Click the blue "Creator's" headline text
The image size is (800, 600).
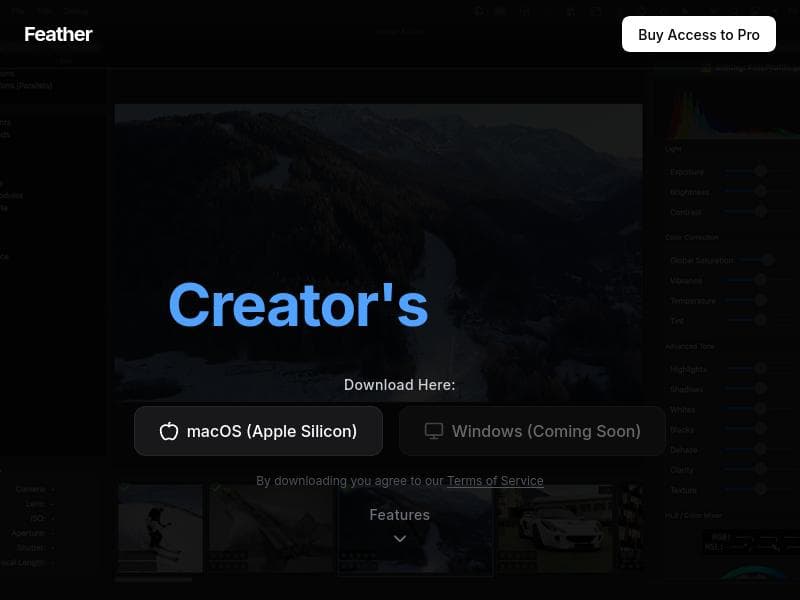pos(298,305)
